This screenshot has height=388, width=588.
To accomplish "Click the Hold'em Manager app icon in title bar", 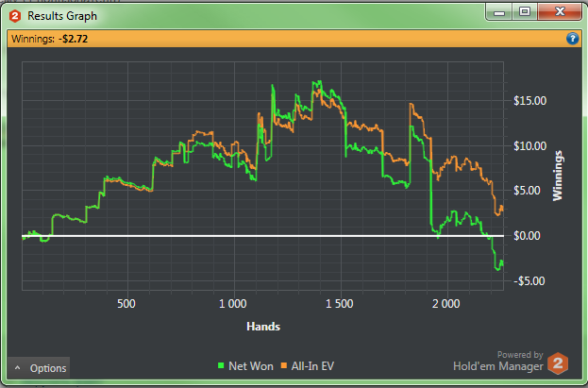I will [x=15, y=16].
